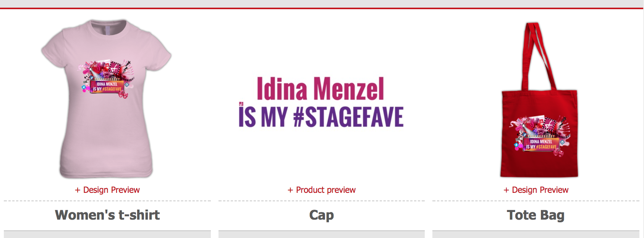The image size is (644, 238).
Task: Click the plus icon beside the t-shirt Design Preview
Action: click(78, 190)
